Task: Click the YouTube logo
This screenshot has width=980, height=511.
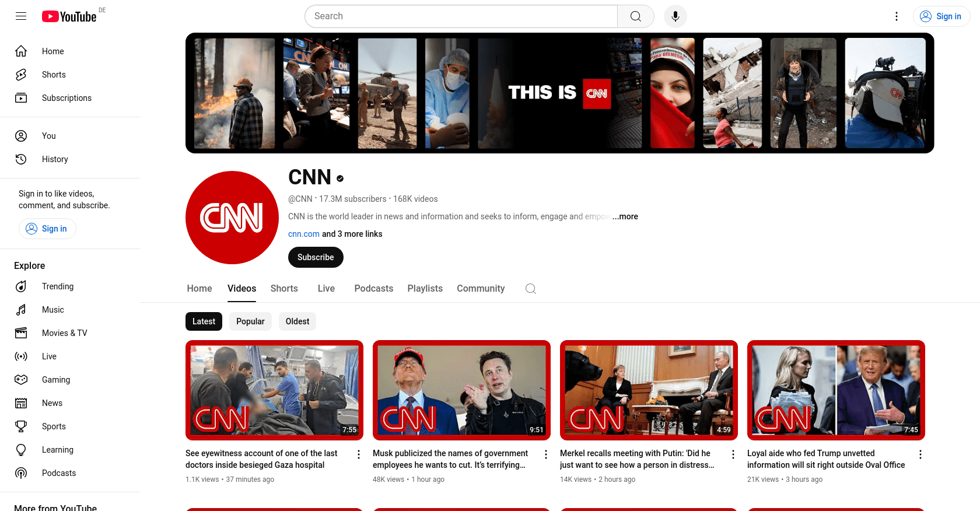Action: (69, 16)
